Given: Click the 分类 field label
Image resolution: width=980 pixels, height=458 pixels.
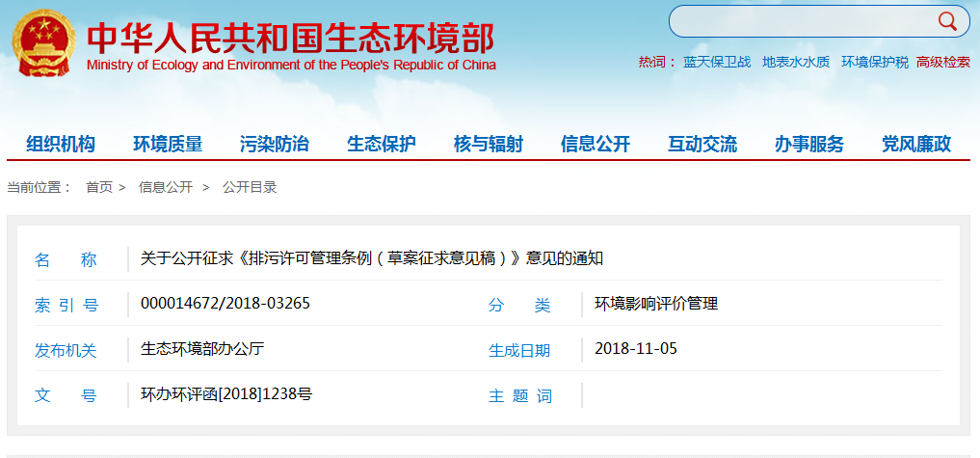Looking at the screenshot, I should (519, 306).
